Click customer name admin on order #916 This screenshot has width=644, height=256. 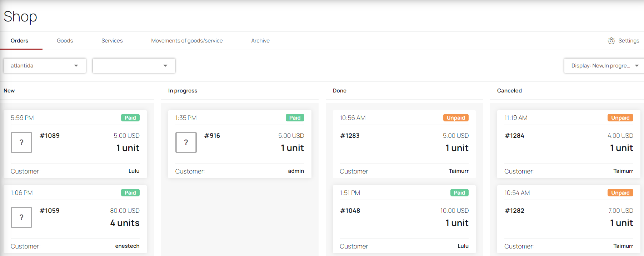(x=296, y=171)
